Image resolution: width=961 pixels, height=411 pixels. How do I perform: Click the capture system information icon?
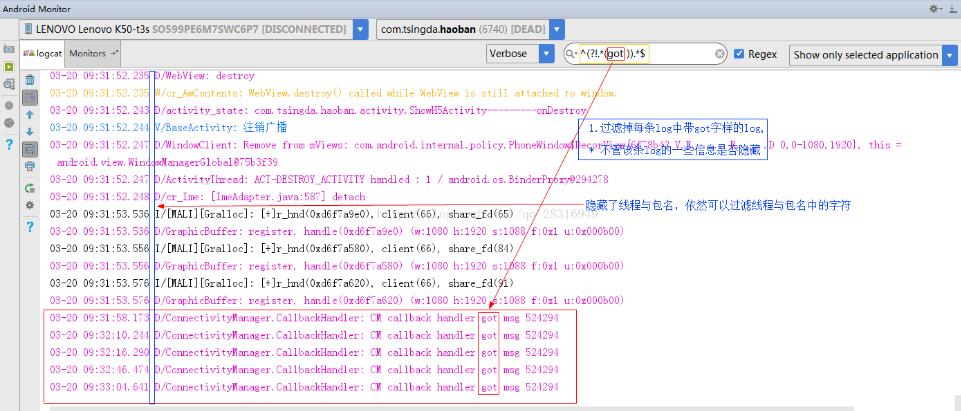point(9,84)
